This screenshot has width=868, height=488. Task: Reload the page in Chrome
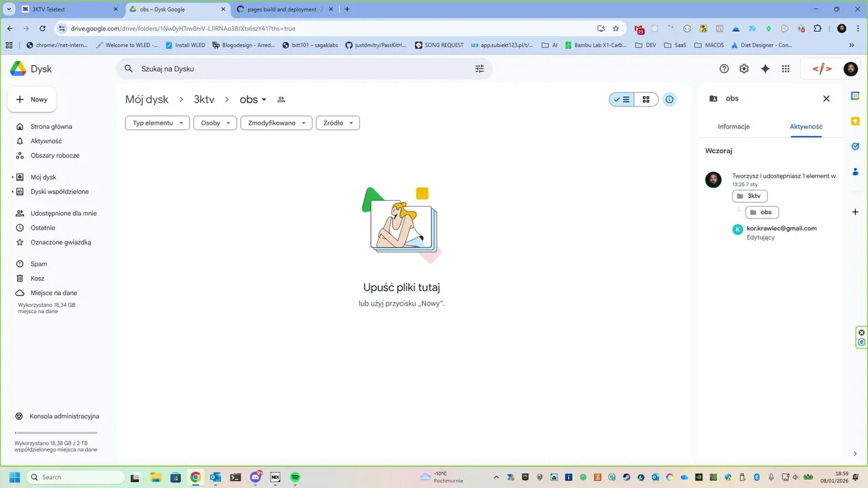pyautogui.click(x=43, y=28)
